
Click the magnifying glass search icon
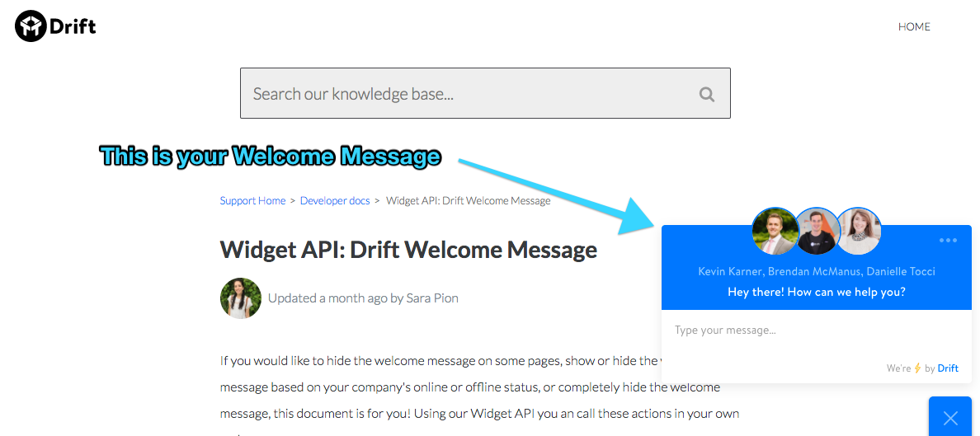706,94
